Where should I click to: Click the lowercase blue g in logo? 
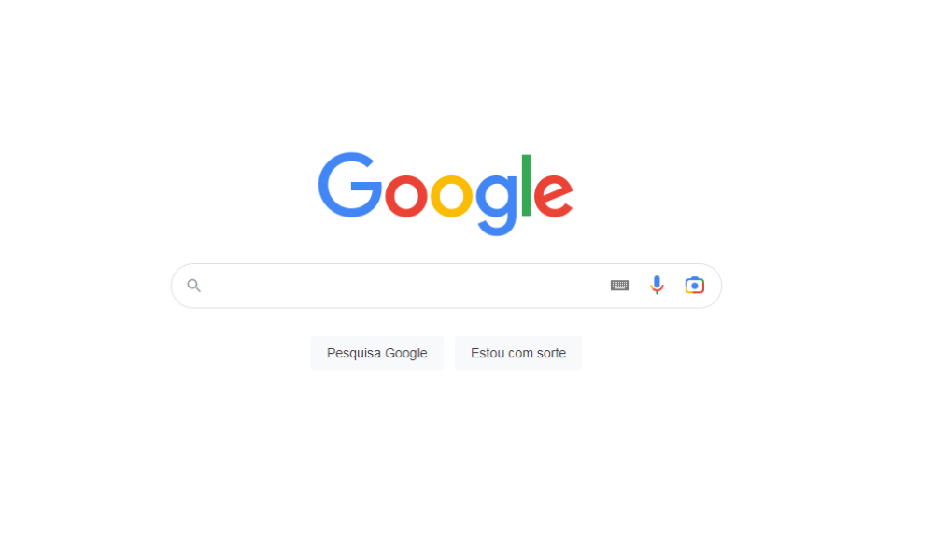(x=497, y=204)
